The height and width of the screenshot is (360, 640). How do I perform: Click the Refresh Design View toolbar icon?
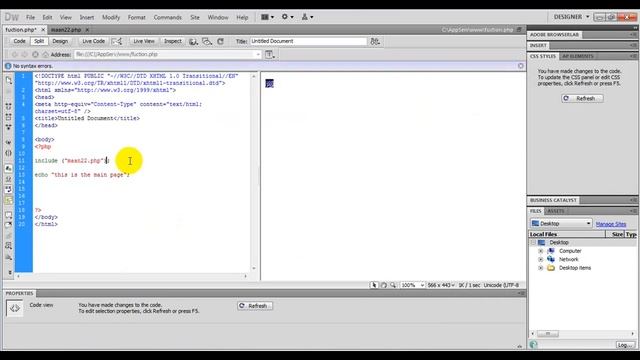click(x=220, y=41)
